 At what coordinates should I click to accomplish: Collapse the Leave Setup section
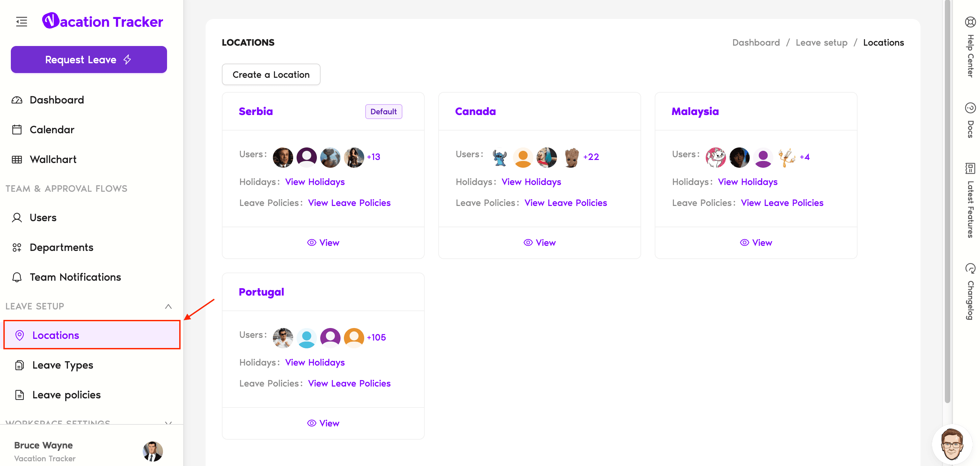(168, 306)
